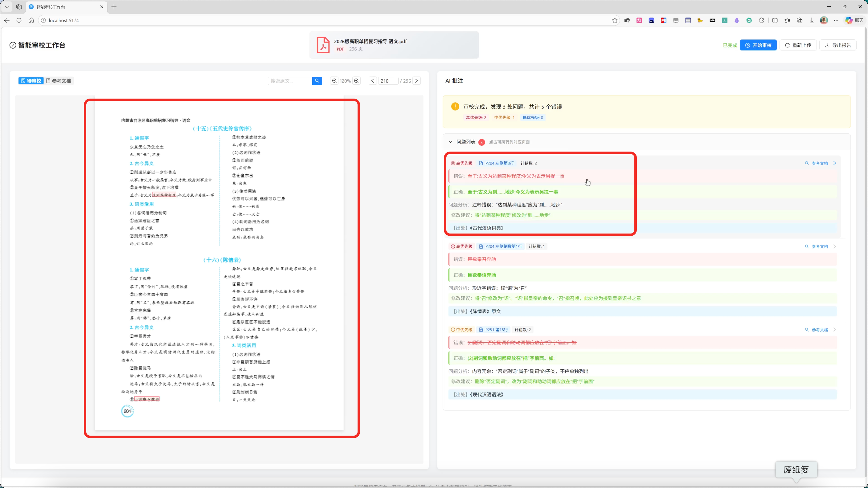This screenshot has width=868, height=488.
Task: Click 低优先级: 0 summary tag
Action: point(533,118)
